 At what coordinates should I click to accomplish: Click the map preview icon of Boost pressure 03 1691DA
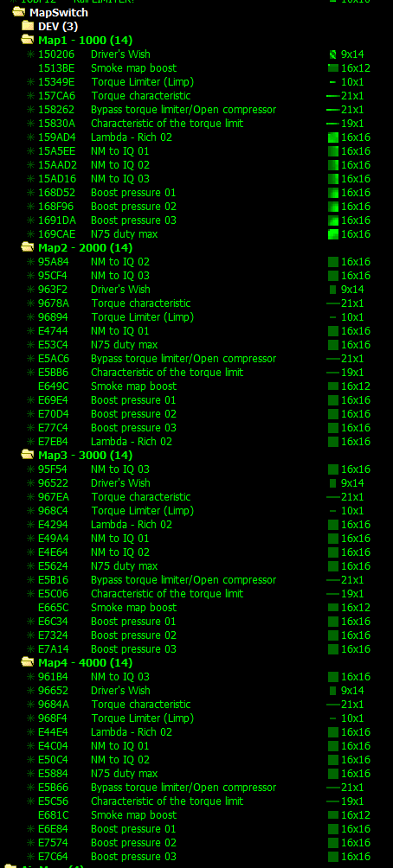click(x=332, y=220)
